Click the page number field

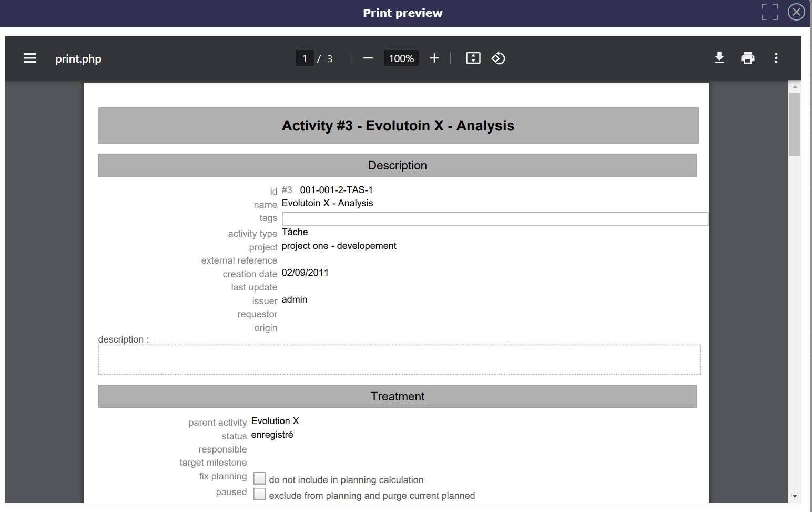click(x=304, y=58)
